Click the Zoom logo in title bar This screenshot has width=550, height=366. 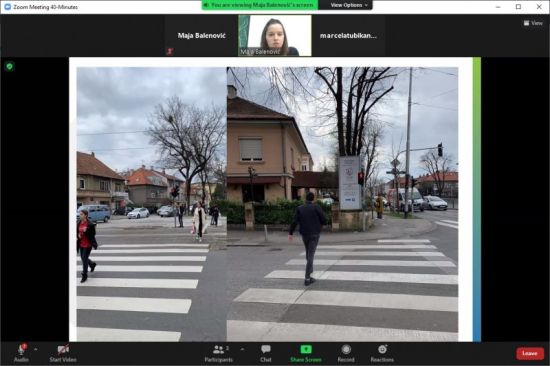[x=7, y=7]
